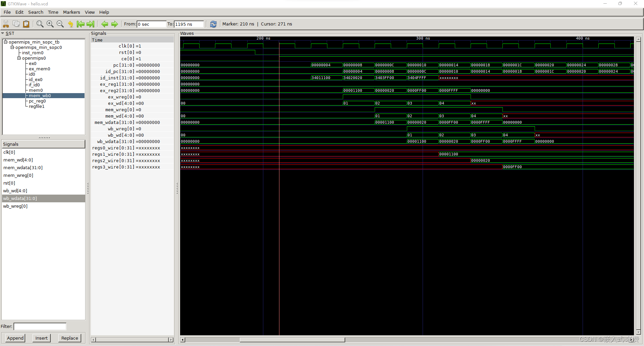Select wb_wreg[0] in the signal list
This screenshot has height=346, width=644.
tap(43, 206)
